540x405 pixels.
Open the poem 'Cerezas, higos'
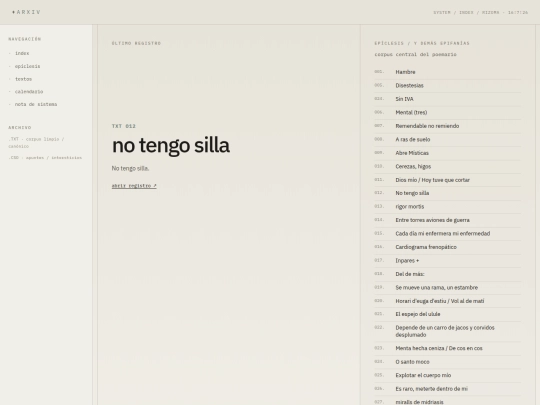coord(448,166)
